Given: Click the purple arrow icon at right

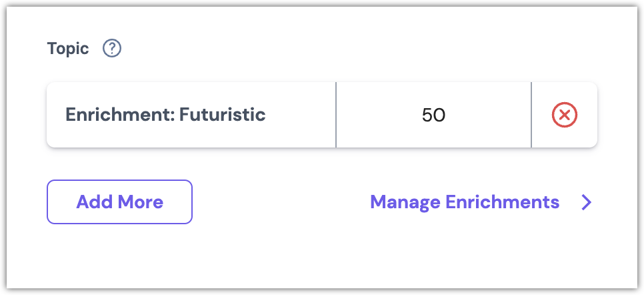Looking at the screenshot, I should (587, 202).
